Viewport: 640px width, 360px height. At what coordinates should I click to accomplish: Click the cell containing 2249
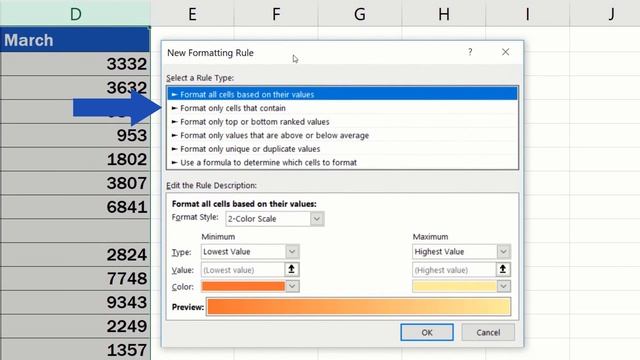coord(75,326)
